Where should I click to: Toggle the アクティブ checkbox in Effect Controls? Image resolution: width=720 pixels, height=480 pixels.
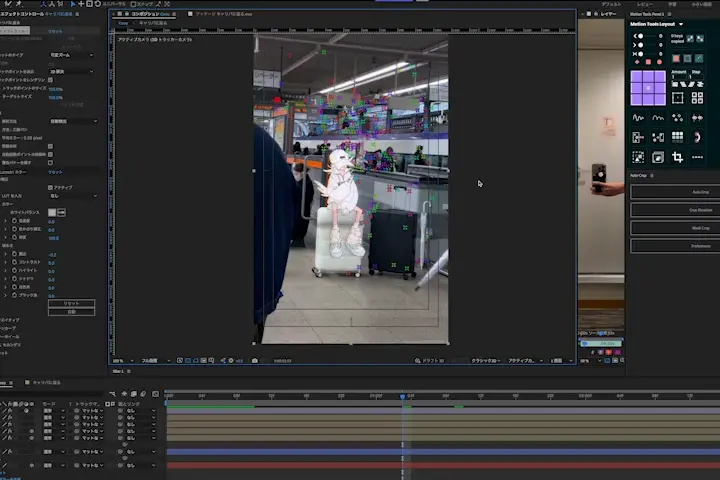[51, 187]
